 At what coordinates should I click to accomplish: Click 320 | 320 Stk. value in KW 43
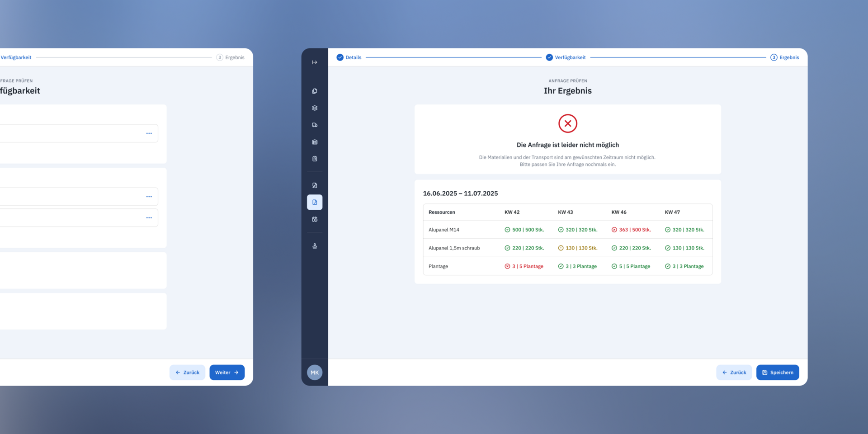tap(581, 230)
